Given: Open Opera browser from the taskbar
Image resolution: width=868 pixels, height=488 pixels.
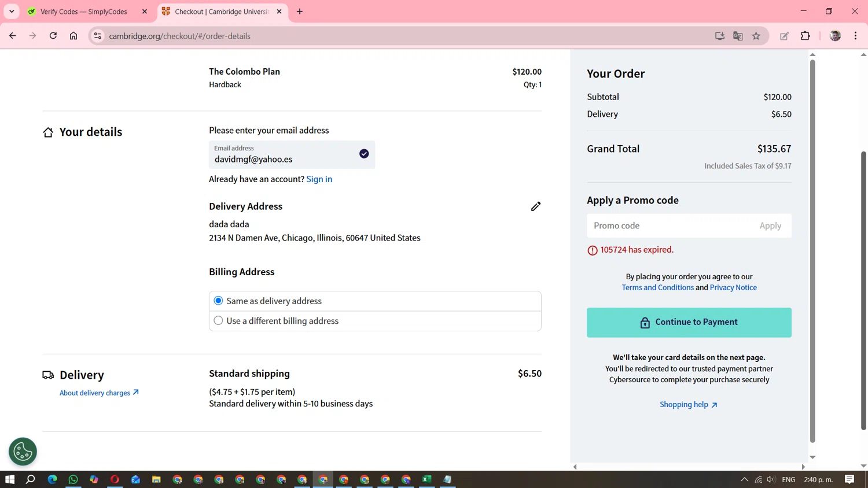Looking at the screenshot, I should pos(115,479).
